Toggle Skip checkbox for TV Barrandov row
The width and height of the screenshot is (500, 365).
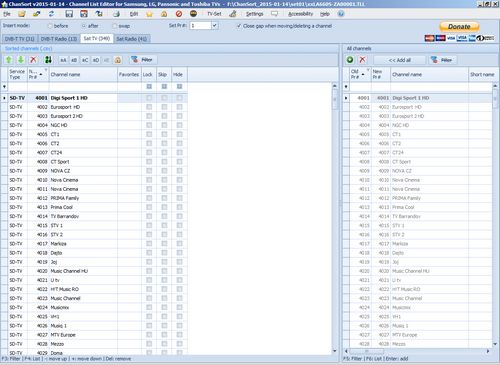(x=164, y=216)
